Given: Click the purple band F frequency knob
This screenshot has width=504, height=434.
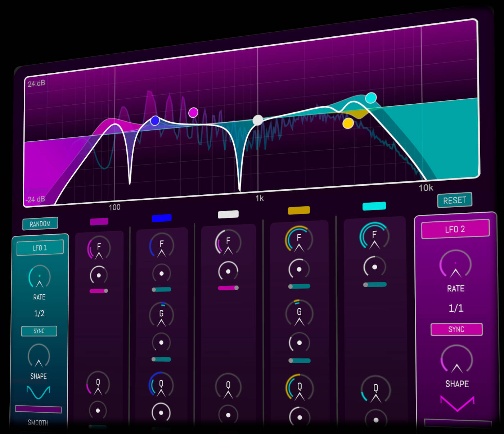Looking at the screenshot, I should click(x=99, y=248).
